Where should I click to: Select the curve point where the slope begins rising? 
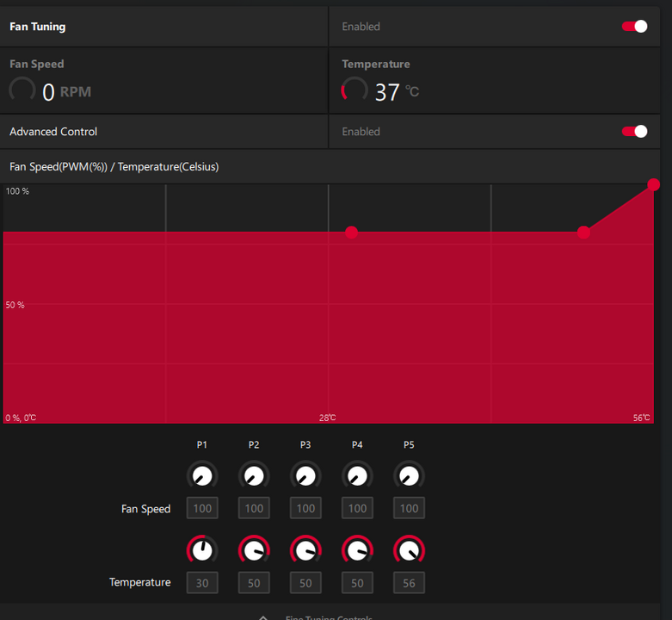[x=584, y=232]
